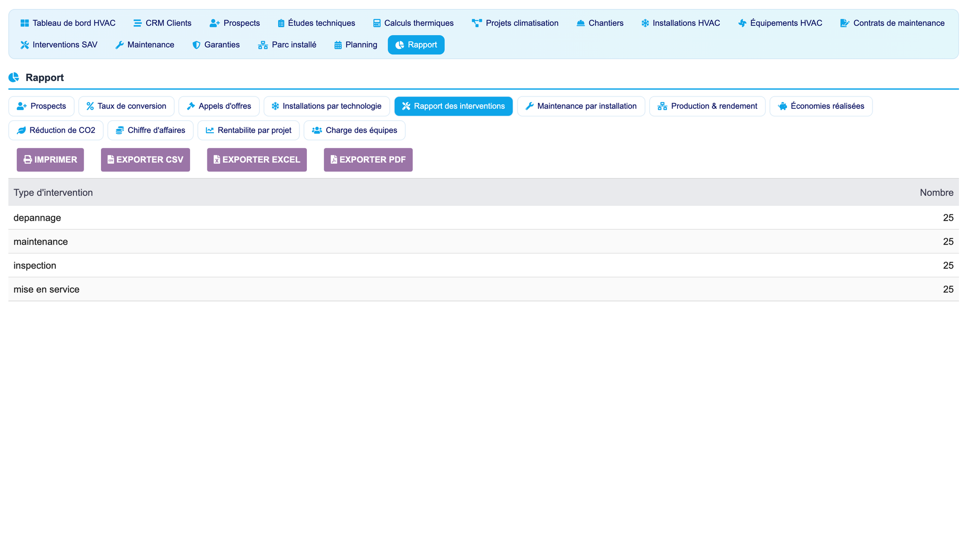This screenshot has height=560, width=968.
Task: Open Projets climatisation section
Action: [x=515, y=23]
